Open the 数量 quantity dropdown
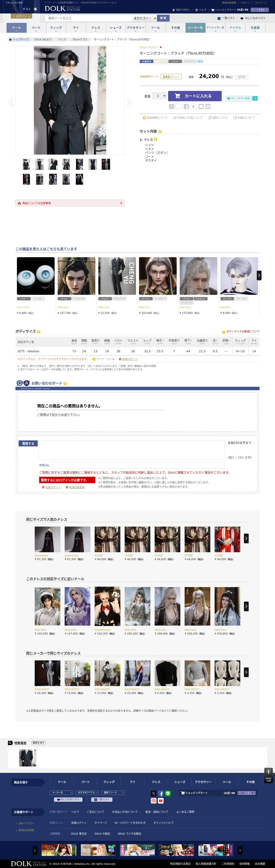 click(x=159, y=96)
